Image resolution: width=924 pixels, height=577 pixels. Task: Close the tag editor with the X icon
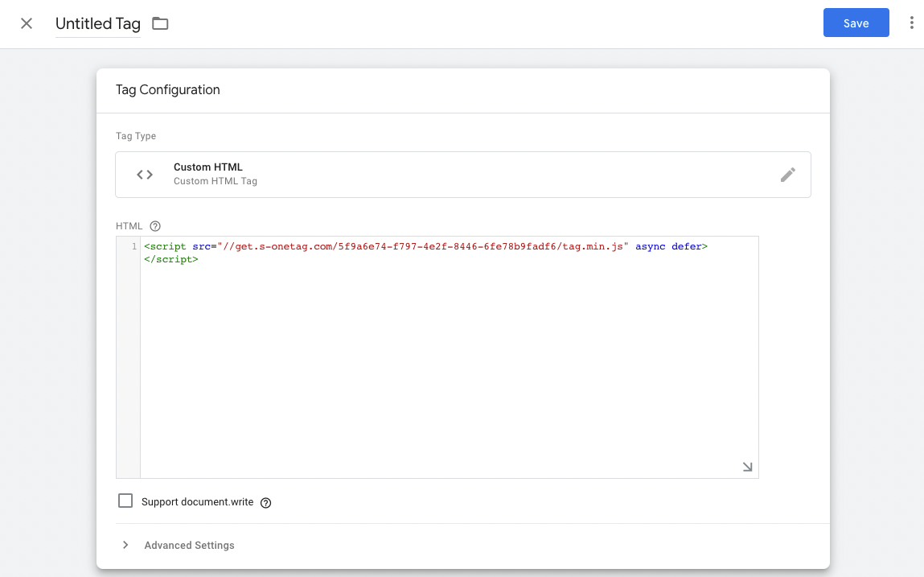[x=27, y=23]
